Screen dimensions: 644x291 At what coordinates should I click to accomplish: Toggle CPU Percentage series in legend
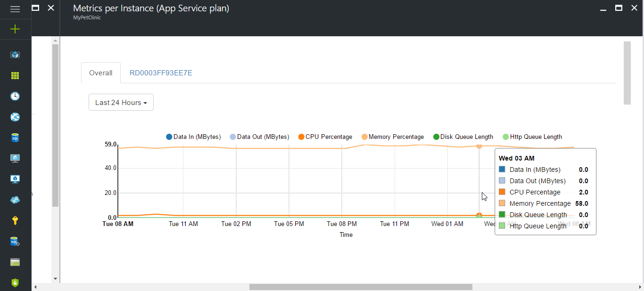[x=325, y=137]
